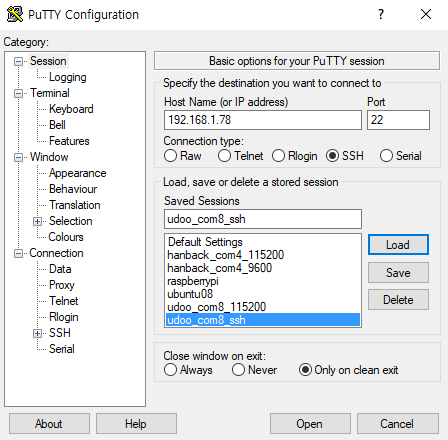Collapse the Session tree node
The image size is (448, 440).
[19, 61]
